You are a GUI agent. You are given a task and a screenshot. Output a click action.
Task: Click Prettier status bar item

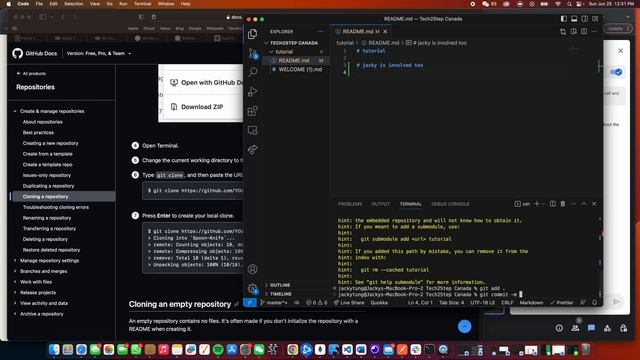562,302
